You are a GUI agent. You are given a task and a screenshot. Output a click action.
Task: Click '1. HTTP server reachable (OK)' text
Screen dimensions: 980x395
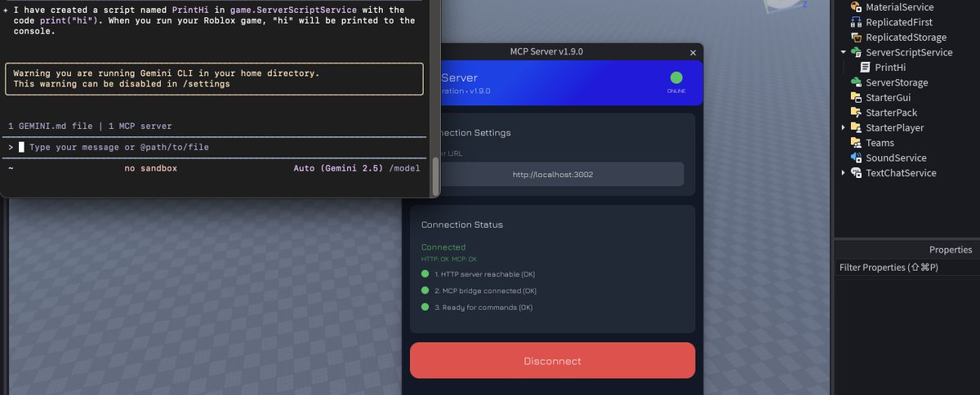pos(485,274)
